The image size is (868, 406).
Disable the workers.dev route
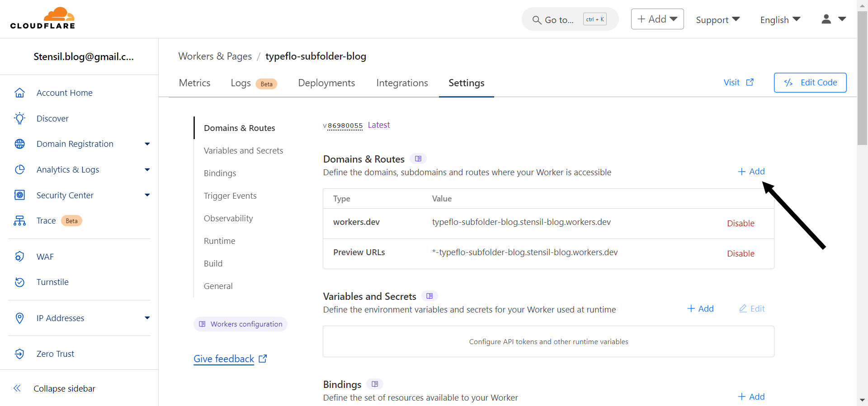coord(740,223)
